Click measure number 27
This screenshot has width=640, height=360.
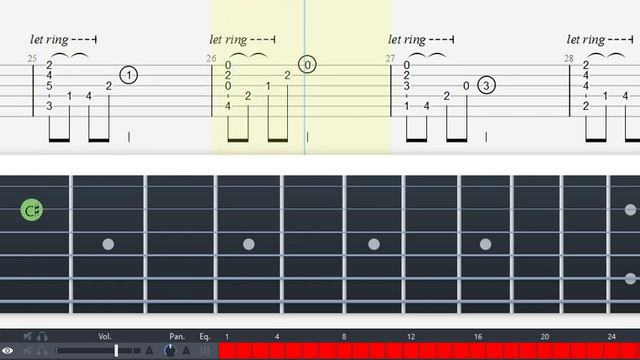[390, 58]
